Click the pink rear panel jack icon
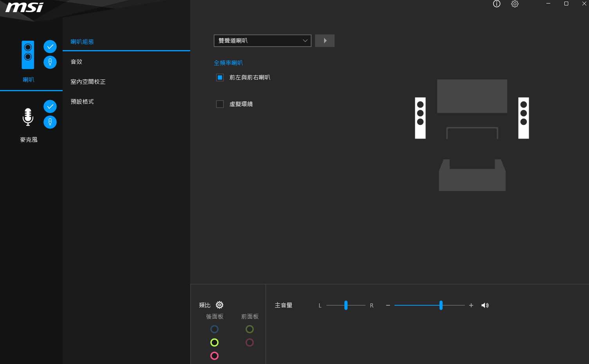 pyautogui.click(x=214, y=356)
